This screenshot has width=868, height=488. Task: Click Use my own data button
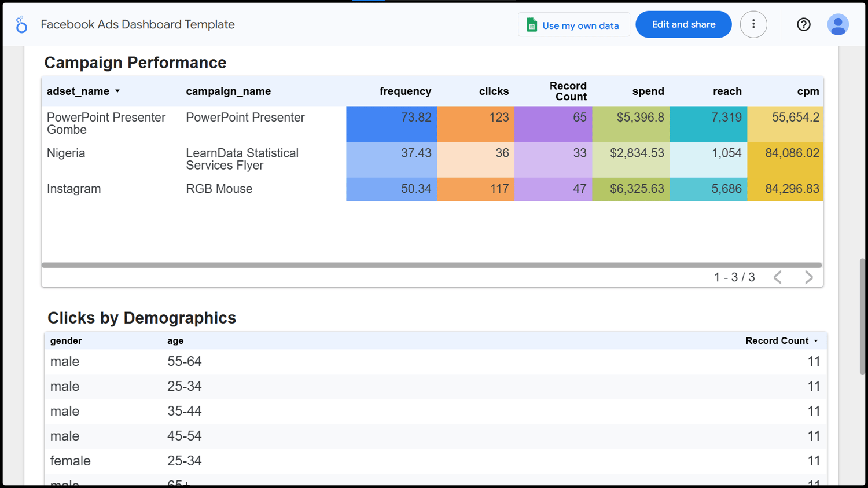click(573, 25)
